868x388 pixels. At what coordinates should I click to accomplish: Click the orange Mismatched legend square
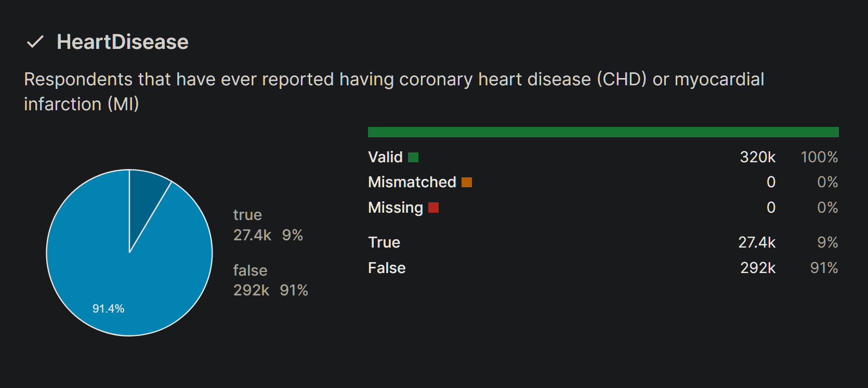(x=467, y=182)
